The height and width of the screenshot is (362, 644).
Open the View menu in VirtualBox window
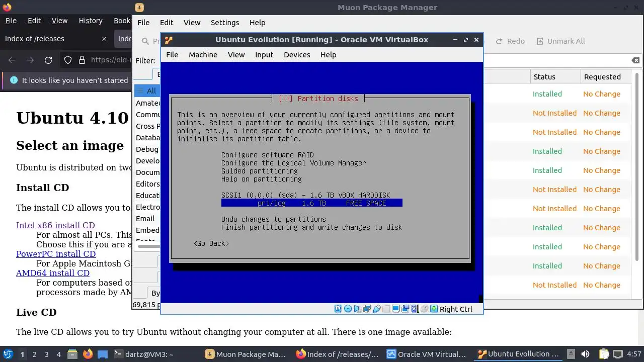point(236,55)
